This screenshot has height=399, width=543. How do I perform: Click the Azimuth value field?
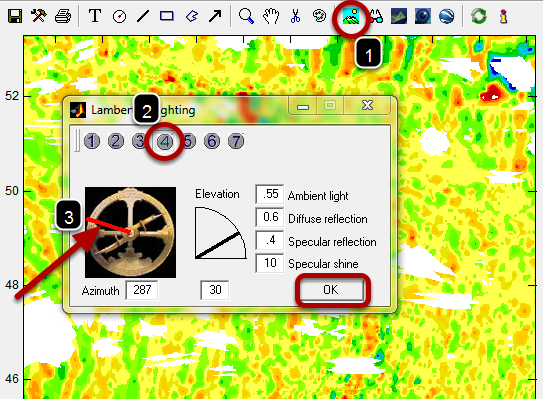pyautogui.click(x=142, y=290)
